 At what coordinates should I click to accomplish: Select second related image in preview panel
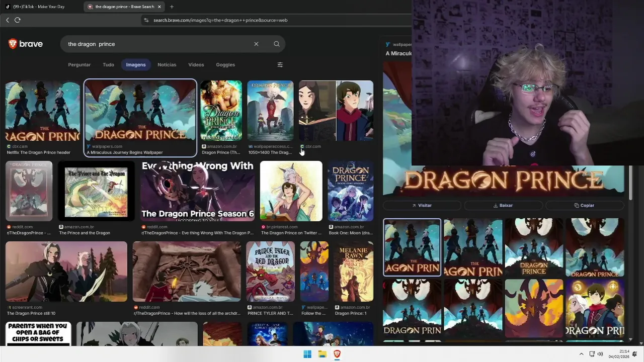473,247
